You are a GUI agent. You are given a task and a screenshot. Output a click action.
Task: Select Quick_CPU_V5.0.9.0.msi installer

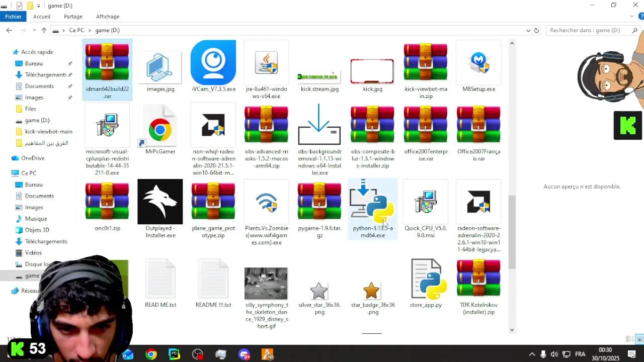pyautogui.click(x=426, y=209)
